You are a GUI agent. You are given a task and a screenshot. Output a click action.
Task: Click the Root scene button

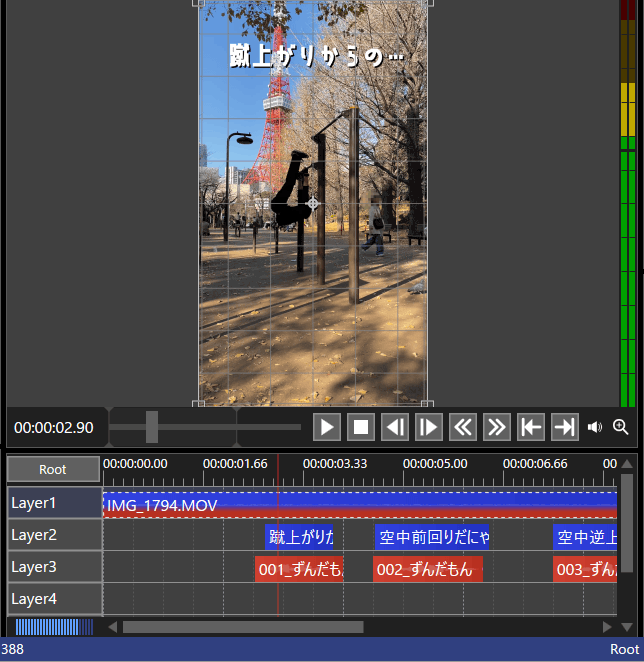click(x=53, y=469)
